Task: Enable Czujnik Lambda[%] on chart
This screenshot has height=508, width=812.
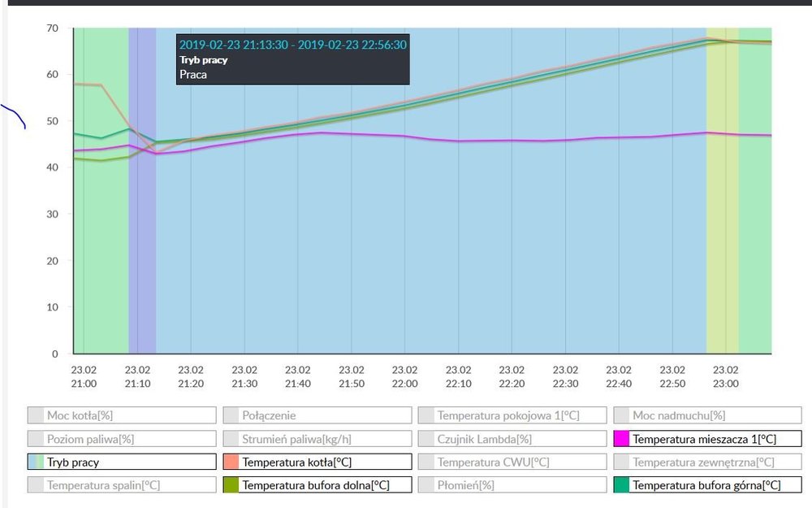Action: [512, 439]
